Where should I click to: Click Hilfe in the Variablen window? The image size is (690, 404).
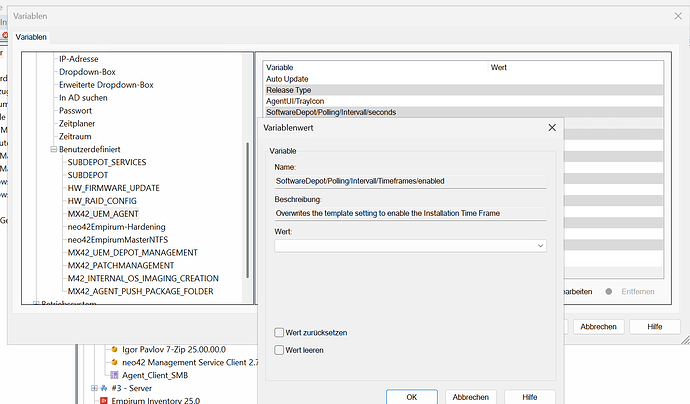click(654, 326)
